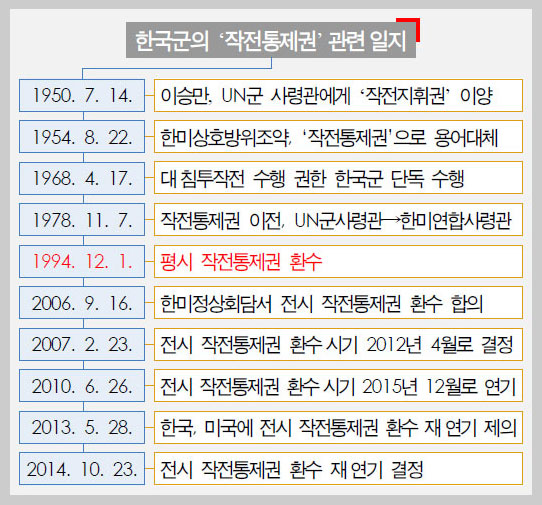Select the 2010. 6. 26. date box

(x=82, y=385)
